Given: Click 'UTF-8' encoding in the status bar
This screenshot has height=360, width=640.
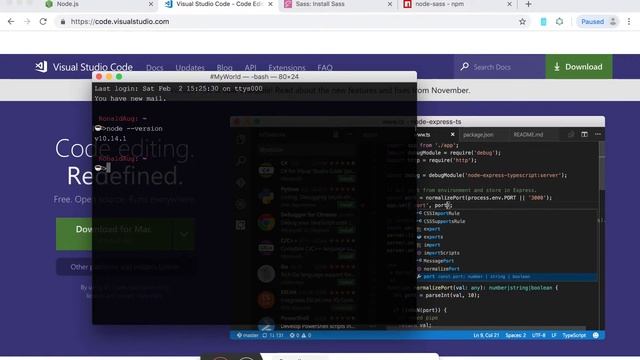Looking at the screenshot, I should point(538,336).
